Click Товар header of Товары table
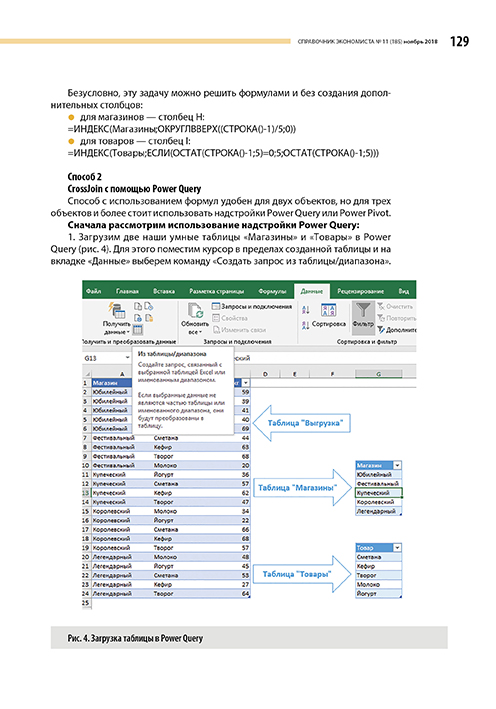The width and height of the screenshot is (496, 709). (374, 548)
